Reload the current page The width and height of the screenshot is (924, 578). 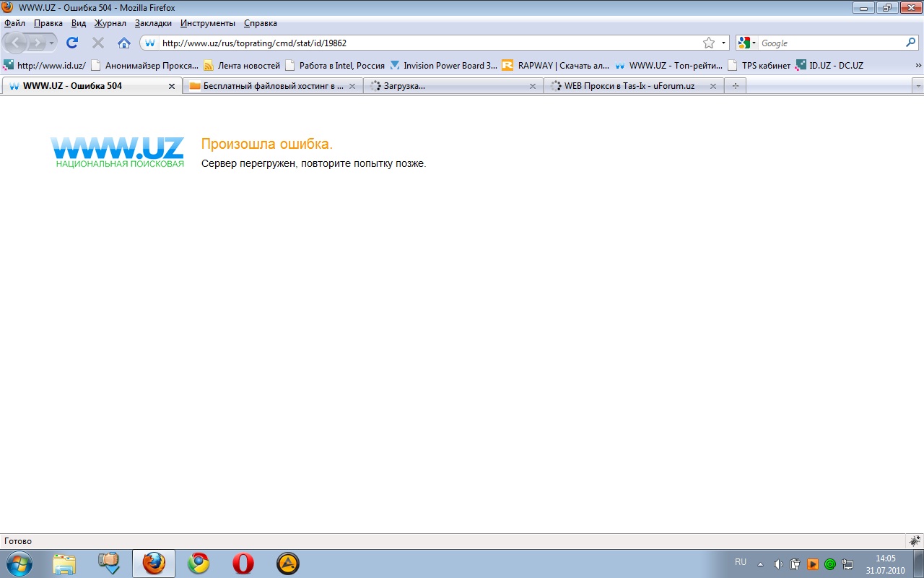(72, 43)
